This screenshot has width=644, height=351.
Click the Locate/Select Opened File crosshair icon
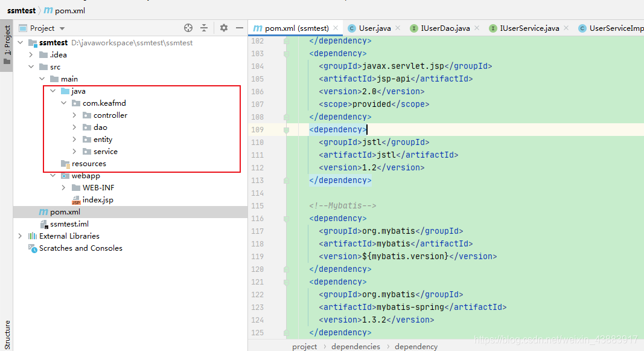[188, 28]
